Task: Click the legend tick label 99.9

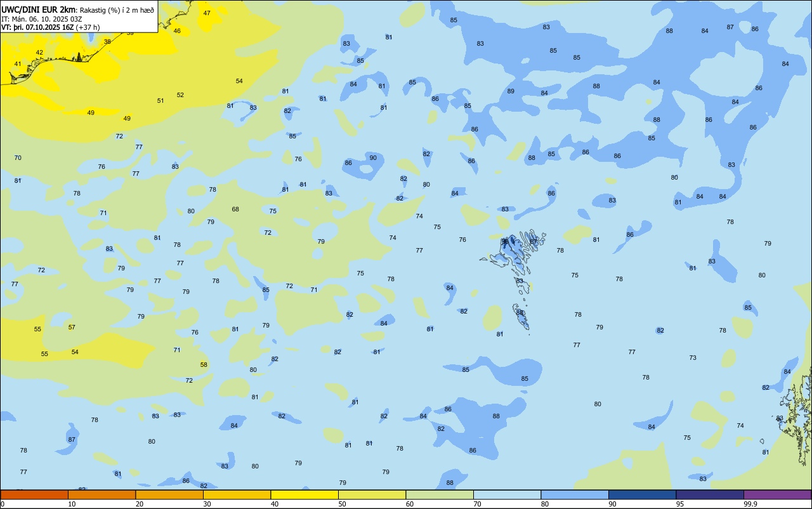Action: click(750, 504)
